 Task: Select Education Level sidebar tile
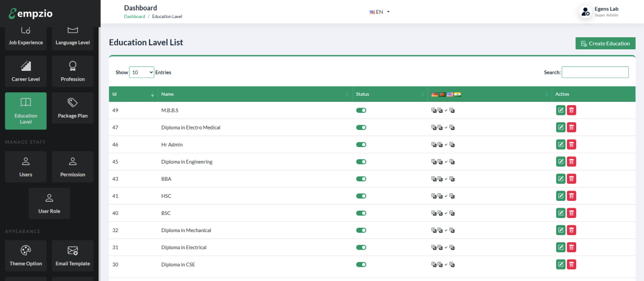pyautogui.click(x=26, y=111)
